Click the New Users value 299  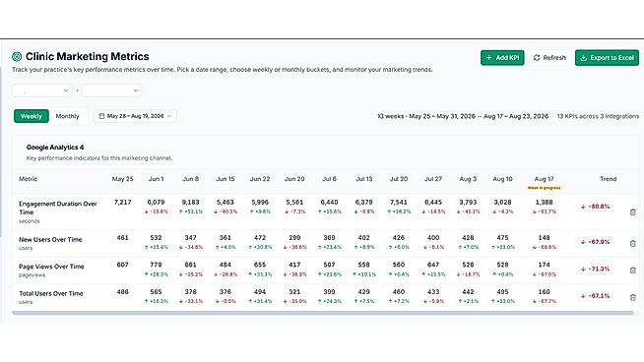[x=294, y=238]
